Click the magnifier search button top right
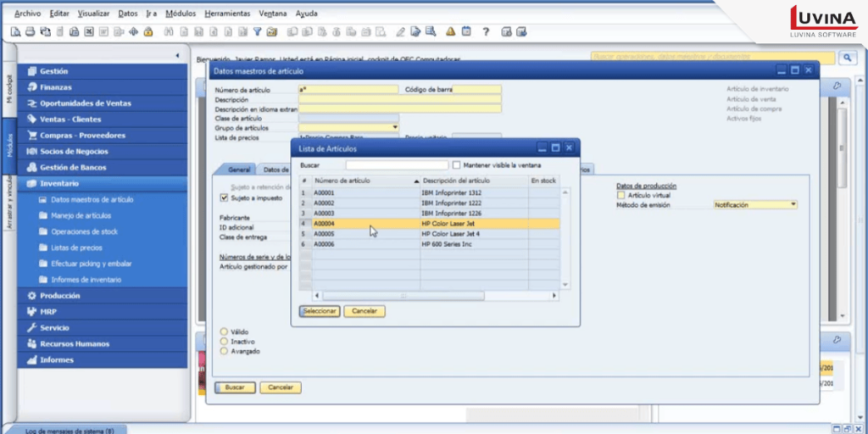The image size is (868, 434). 847,58
